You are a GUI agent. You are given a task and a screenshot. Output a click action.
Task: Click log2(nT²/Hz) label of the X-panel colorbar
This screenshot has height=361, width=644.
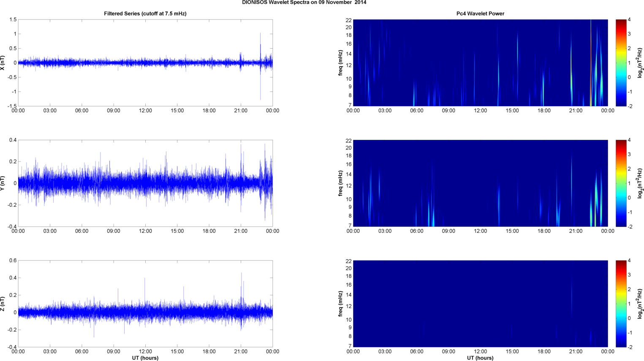(640, 63)
